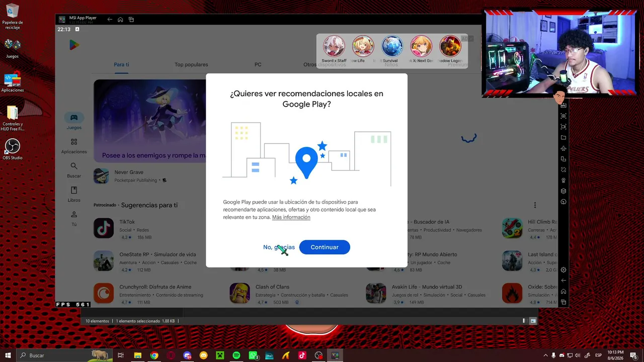Select the OneState RP game icon
This screenshot has height=362, width=644.
click(x=104, y=261)
